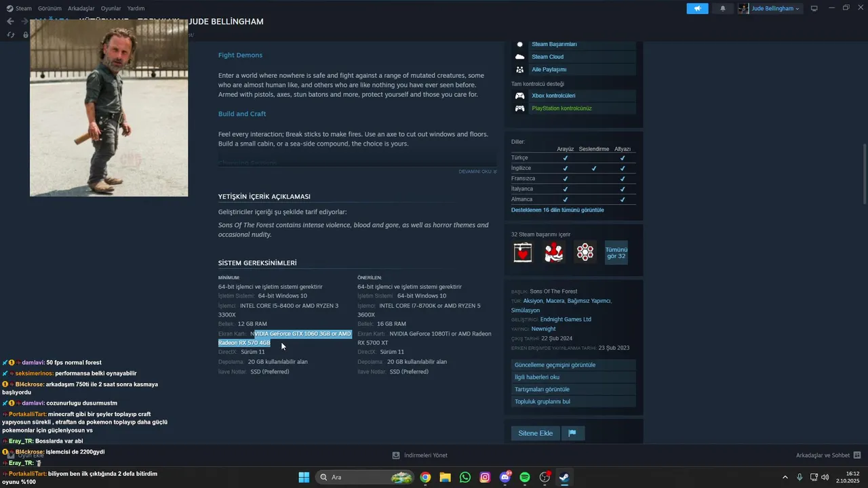Open File Explorer from the taskbar
The width and height of the screenshot is (868, 488).
point(445,477)
